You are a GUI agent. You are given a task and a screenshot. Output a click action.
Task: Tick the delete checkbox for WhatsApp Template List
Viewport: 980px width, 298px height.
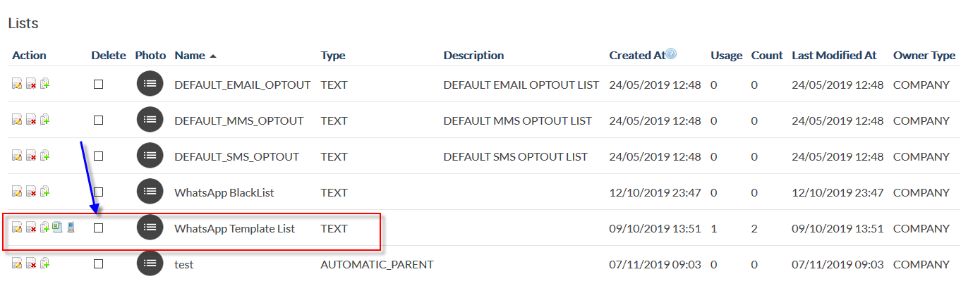click(99, 228)
